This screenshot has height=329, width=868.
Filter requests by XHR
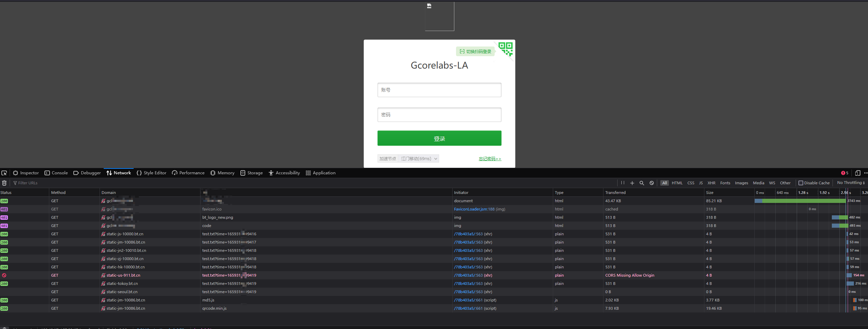coord(712,183)
